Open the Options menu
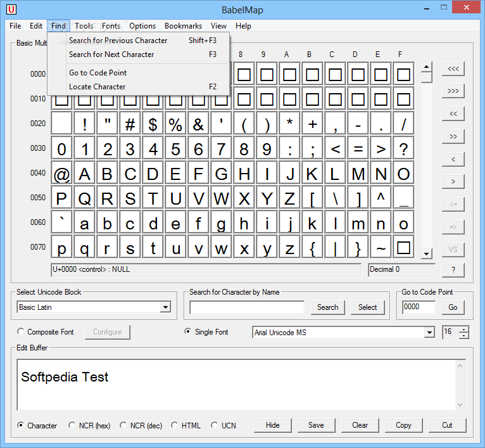 click(142, 26)
